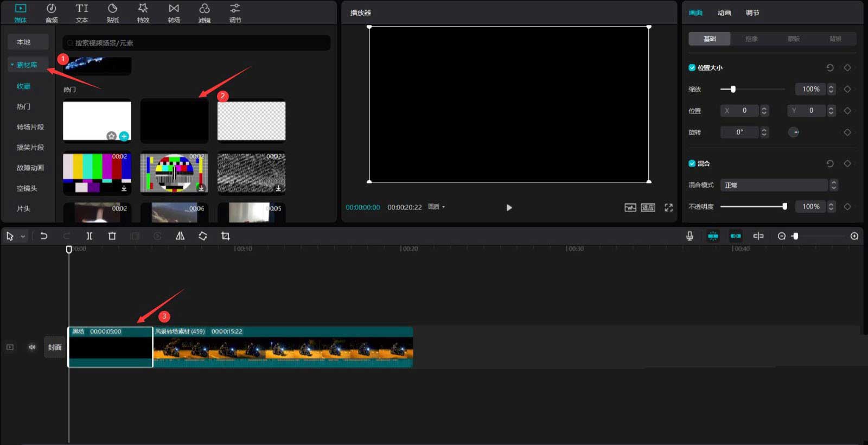This screenshot has height=445, width=868.
Task: Click the search 搜索视频场景/元素 field
Action: (x=196, y=43)
